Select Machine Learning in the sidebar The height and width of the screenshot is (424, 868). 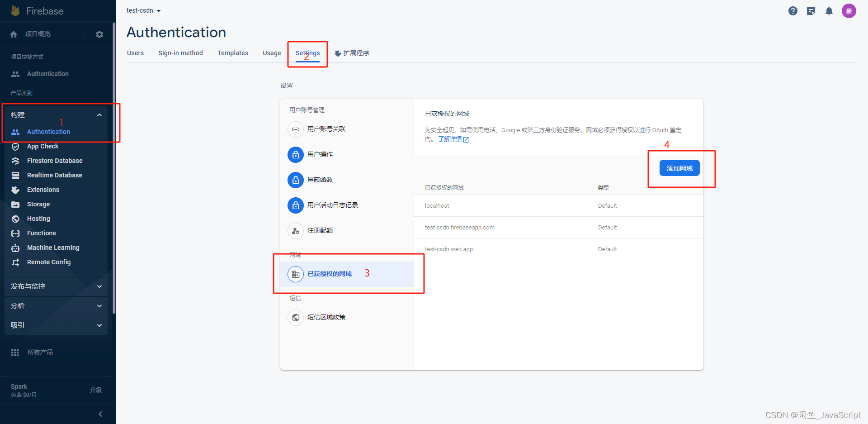[x=53, y=248]
